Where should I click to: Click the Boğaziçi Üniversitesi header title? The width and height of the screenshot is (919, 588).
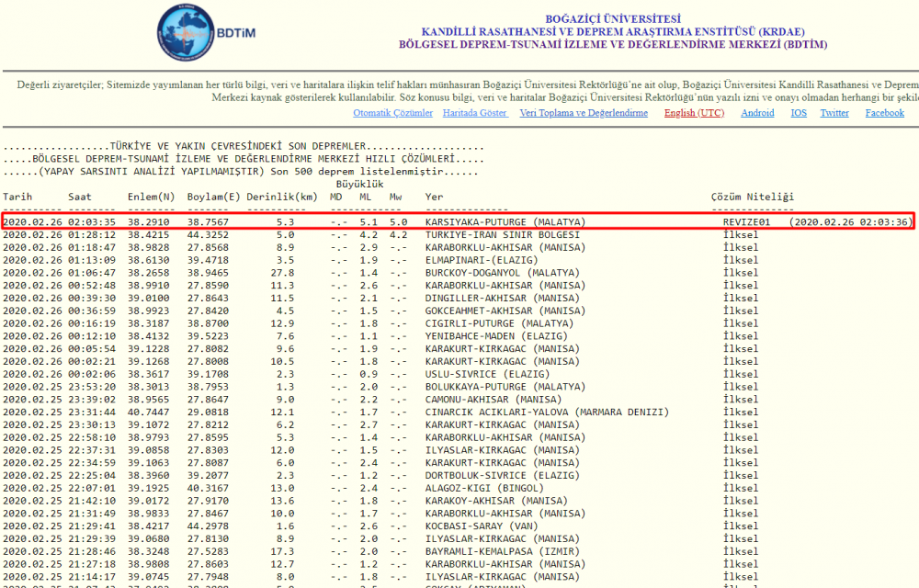(613, 18)
